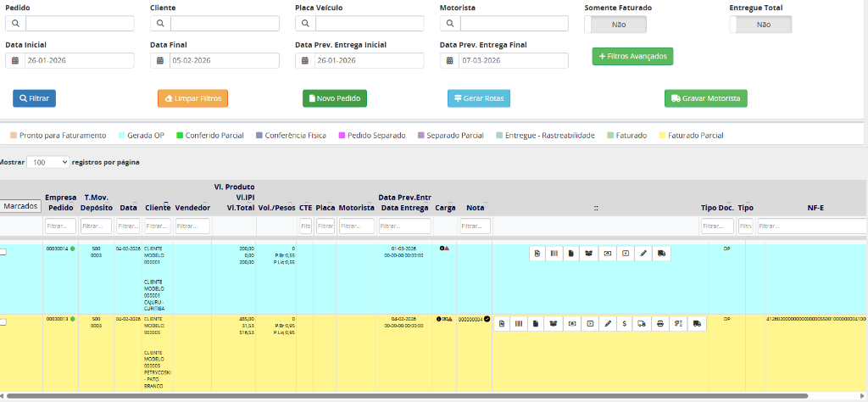Screen dimensions: 868x402
Task: Click the green Novo Pedido button
Action: coord(334,98)
